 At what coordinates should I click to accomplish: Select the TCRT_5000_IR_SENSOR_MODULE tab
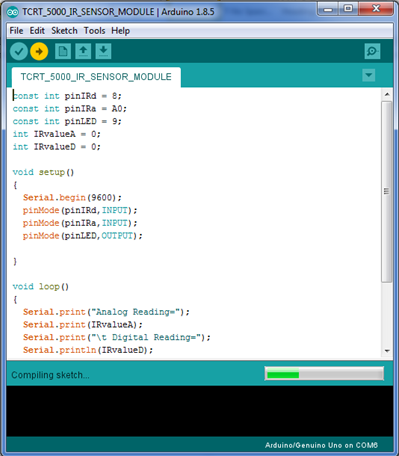click(96, 77)
